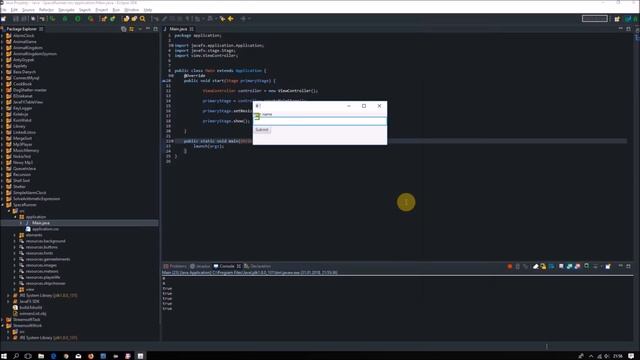Open the File menu

pos(4,10)
